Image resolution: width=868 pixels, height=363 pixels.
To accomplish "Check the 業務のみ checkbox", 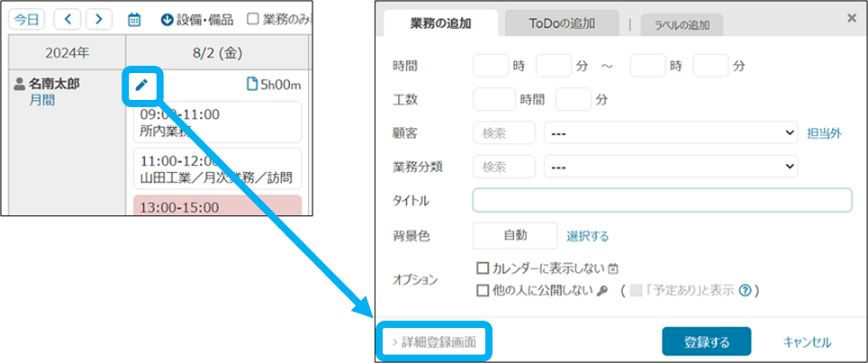I will pos(253,19).
